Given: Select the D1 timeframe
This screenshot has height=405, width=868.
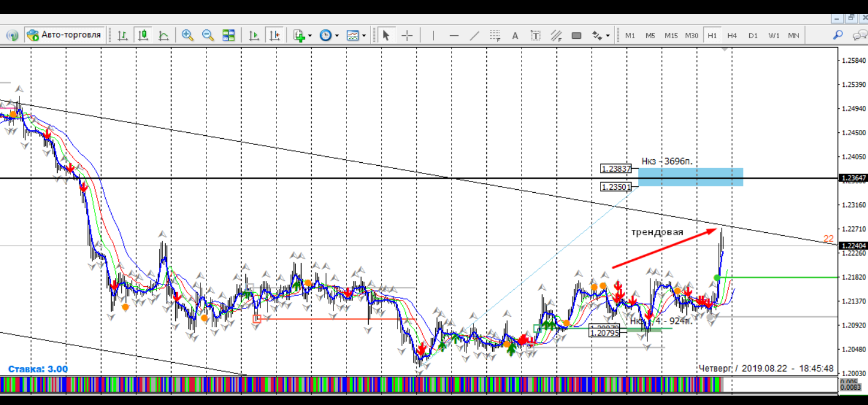Looking at the screenshot, I should (x=753, y=36).
